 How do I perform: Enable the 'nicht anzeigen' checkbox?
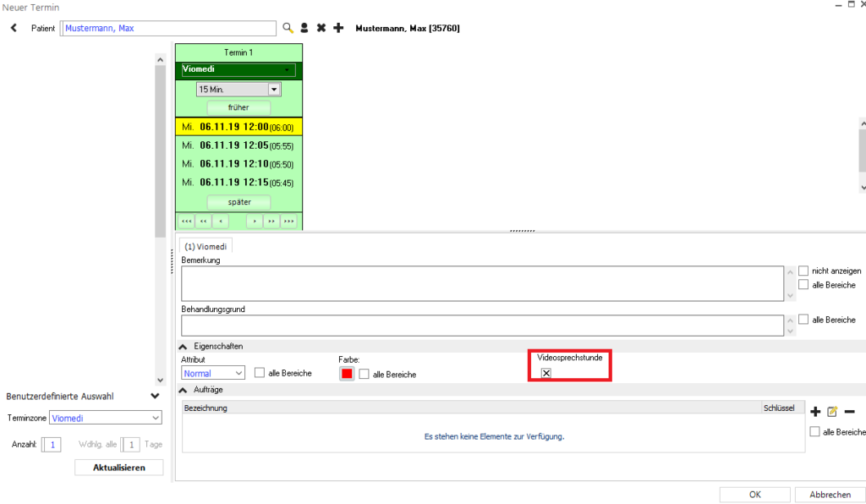(803, 271)
